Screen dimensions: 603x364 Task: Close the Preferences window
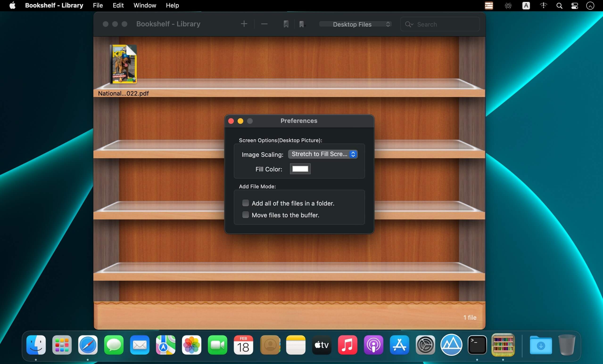231,121
